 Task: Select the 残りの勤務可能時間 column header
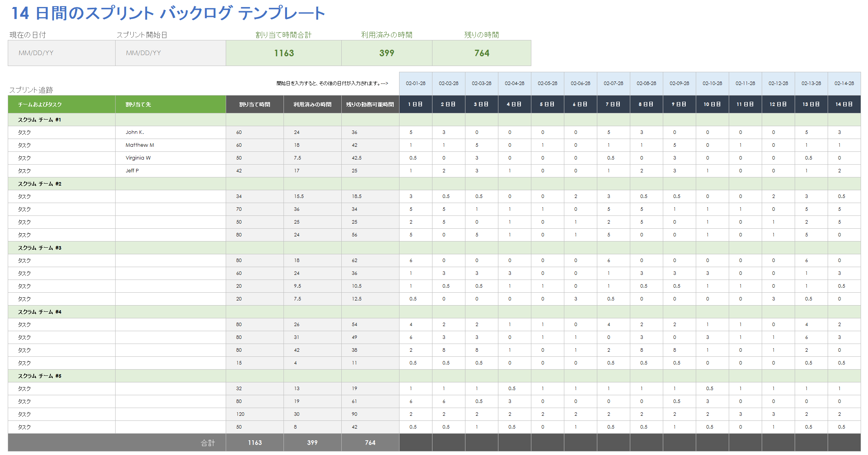370,104
